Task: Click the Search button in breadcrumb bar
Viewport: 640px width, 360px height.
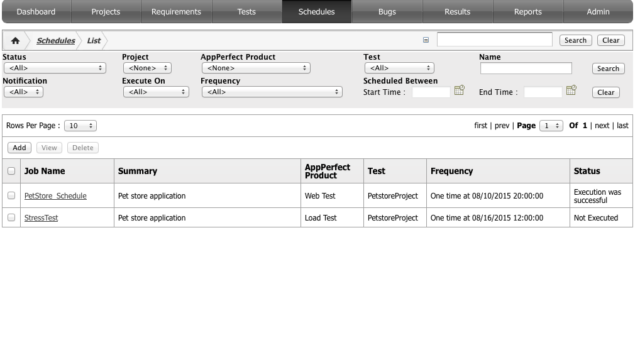Action: [x=575, y=40]
